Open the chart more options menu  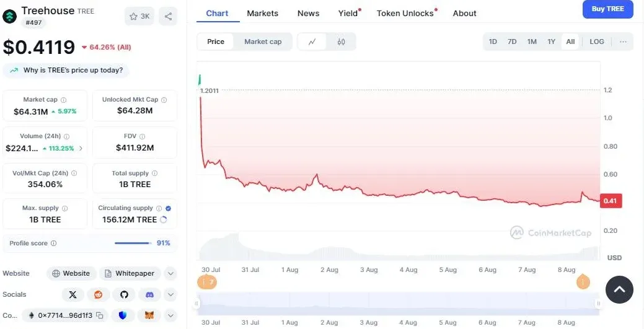(623, 42)
